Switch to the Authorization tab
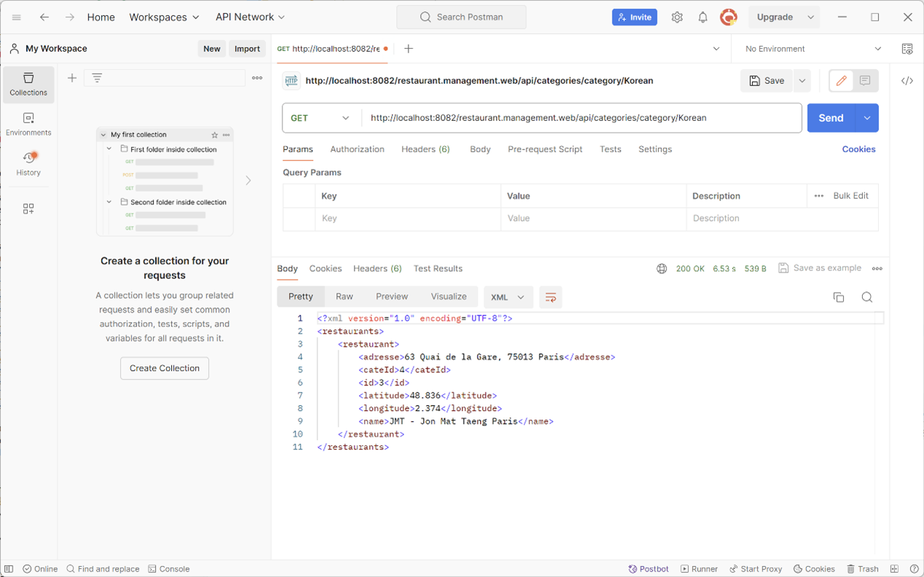This screenshot has width=924, height=577. (x=357, y=149)
